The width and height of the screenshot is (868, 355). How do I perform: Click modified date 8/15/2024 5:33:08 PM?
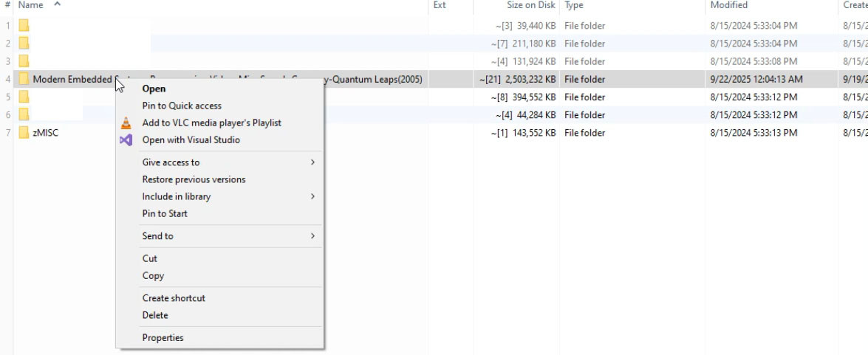click(754, 61)
